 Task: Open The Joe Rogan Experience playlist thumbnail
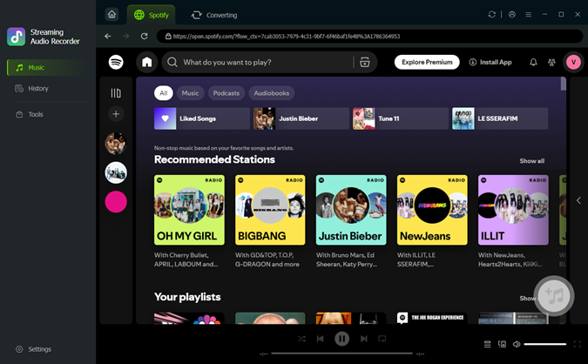coord(432,318)
